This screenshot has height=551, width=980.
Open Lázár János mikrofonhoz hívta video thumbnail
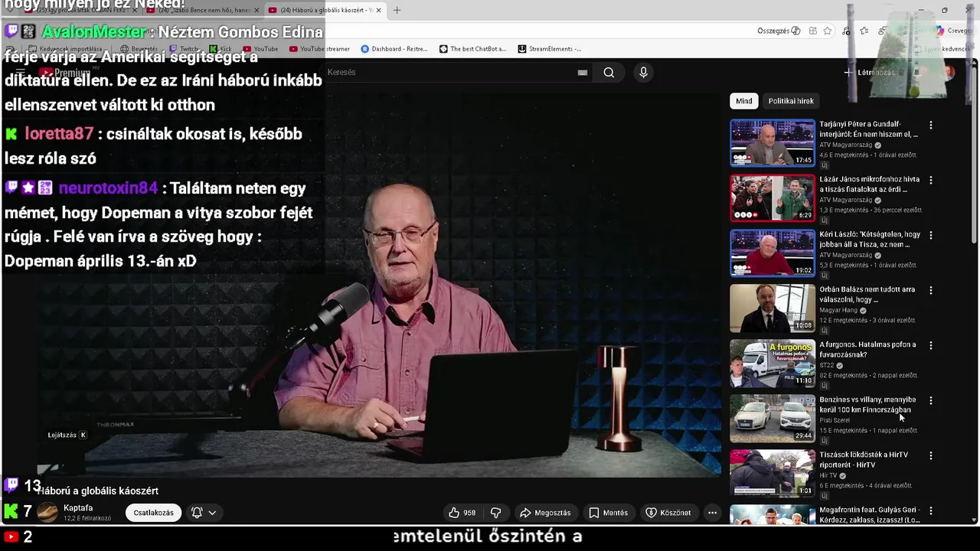[773, 197]
